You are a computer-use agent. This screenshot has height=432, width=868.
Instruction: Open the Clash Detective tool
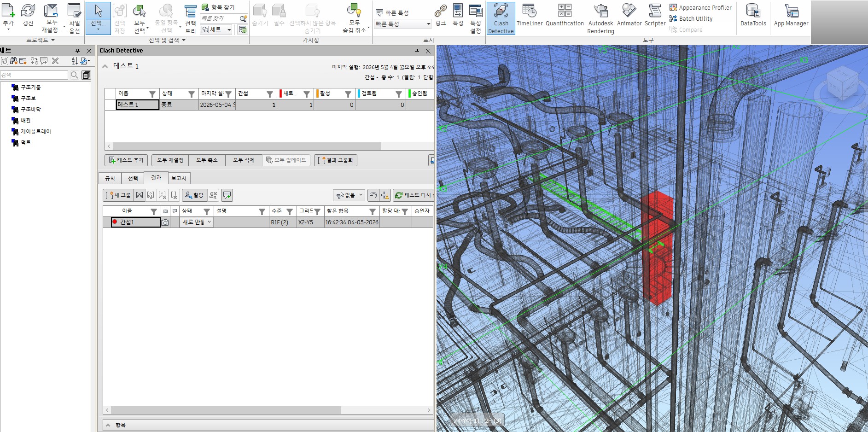point(501,18)
